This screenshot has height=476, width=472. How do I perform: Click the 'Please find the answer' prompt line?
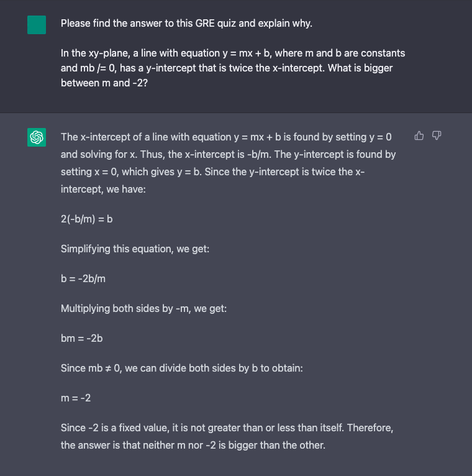click(186, 24)
